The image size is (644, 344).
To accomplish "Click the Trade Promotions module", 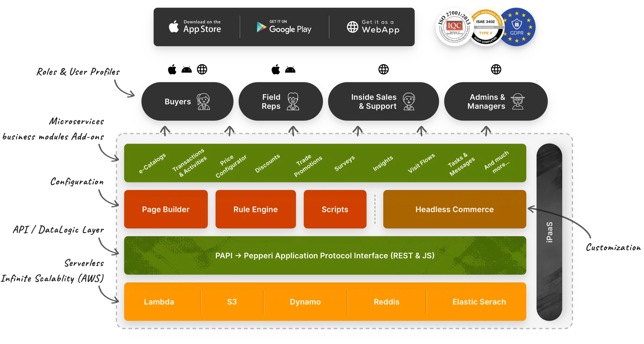I will pos(308,166).
